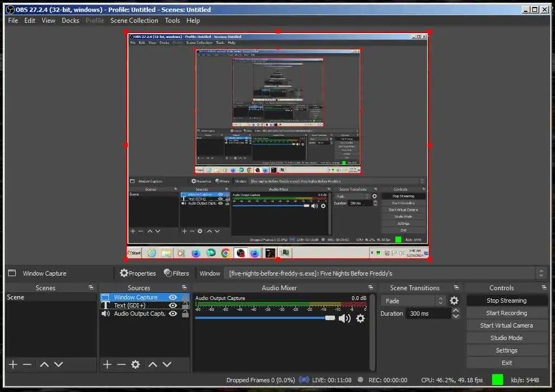Move the scene up using the Scenes up arrow
Image resolution: width=555 pixels, height=392 pixels.
(x=44, y=364)
